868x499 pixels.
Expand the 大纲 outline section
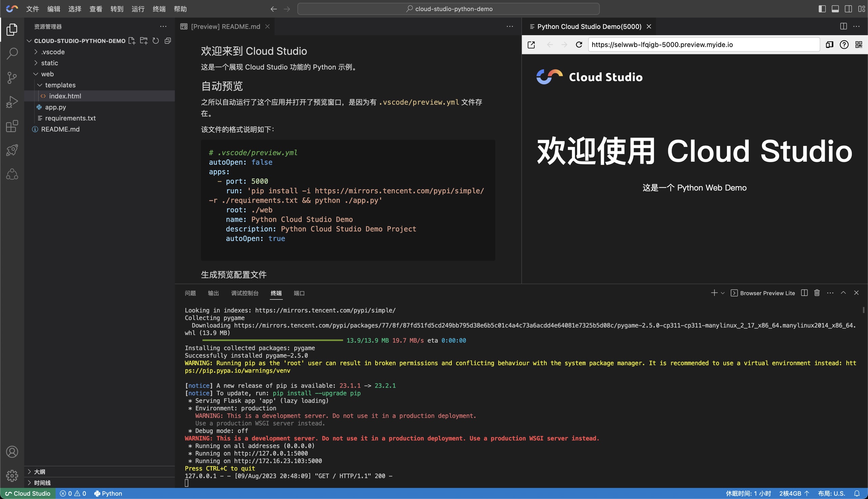click(99, 472)
